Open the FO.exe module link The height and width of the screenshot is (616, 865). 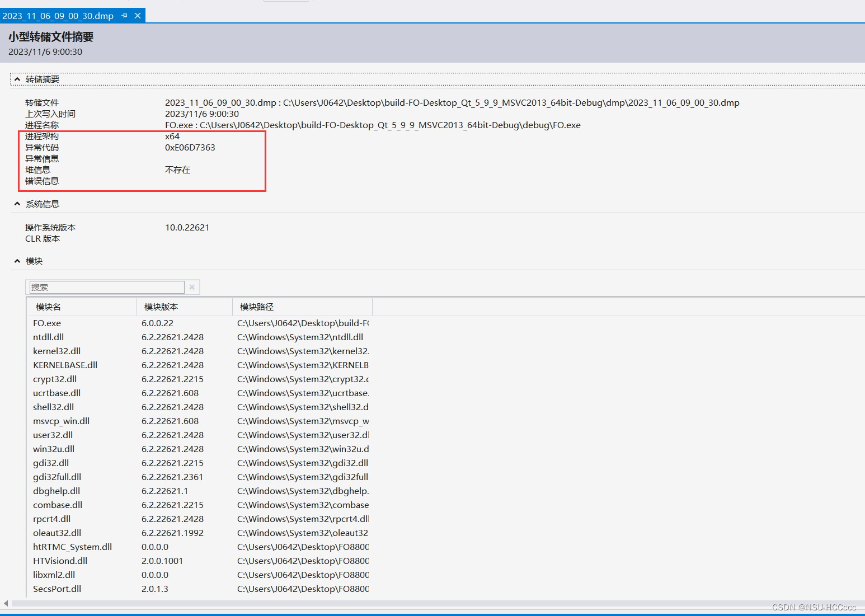pyautogui.click(x=46, y=323)
